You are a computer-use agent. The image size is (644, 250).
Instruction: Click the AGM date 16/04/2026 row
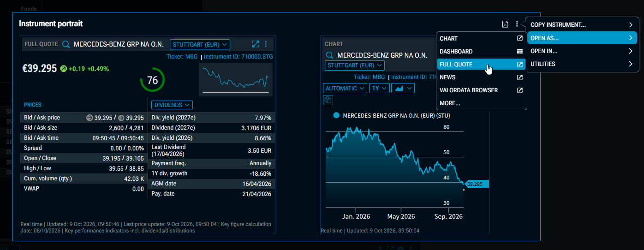pyautogui.click(x=211, y=184)
